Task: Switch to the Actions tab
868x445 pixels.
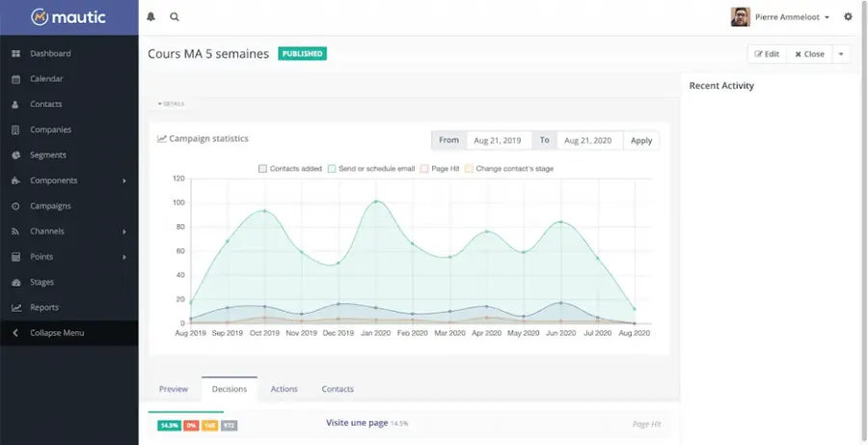Action: pyautogui.click(x=284, y=389)
